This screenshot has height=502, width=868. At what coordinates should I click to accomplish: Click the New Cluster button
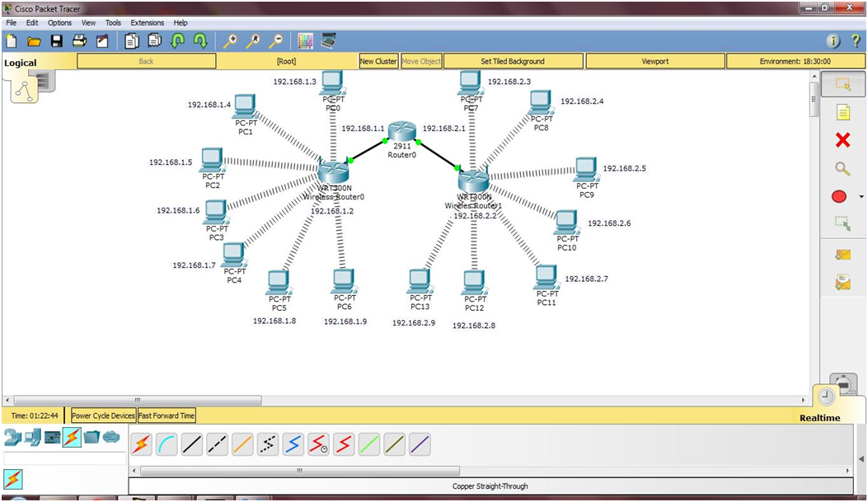378,62
